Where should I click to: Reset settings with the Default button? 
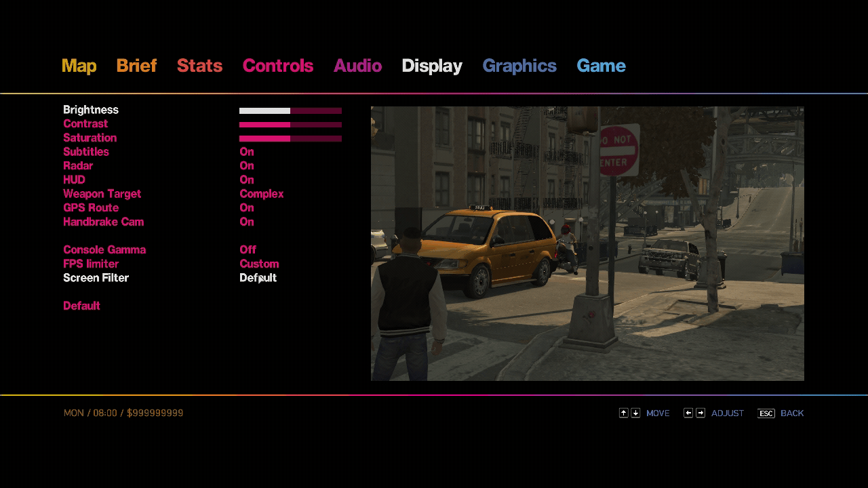81,306
